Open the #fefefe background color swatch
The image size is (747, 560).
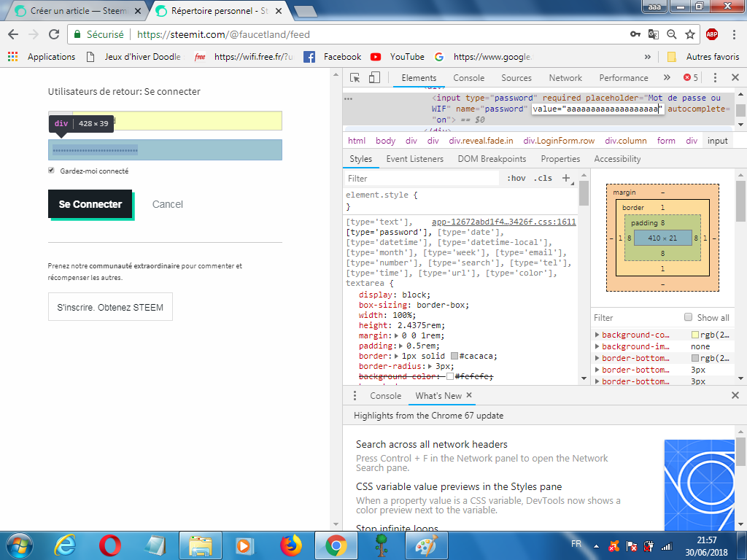point(449,377)
